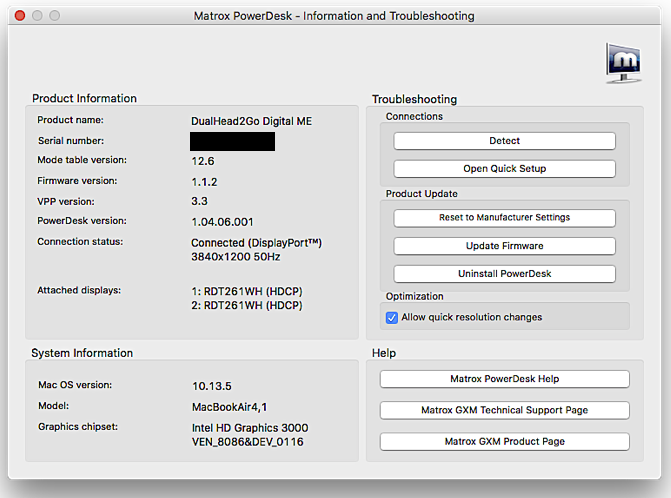The width and height of the screenshot is (671, 498).
Task: Click Intel HD Graphics 3000 text
Action: click(x=250, y=428)
